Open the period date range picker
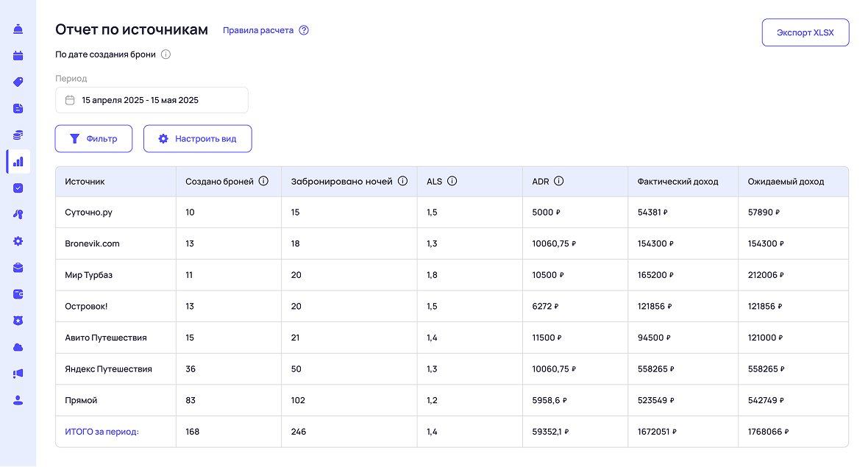Screen dimensions: 868x467 (x=152, y=100)
